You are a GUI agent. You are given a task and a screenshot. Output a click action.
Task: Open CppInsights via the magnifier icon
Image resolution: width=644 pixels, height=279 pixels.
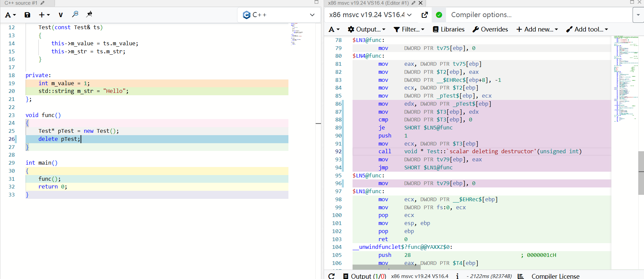click(x=75, y=14)
